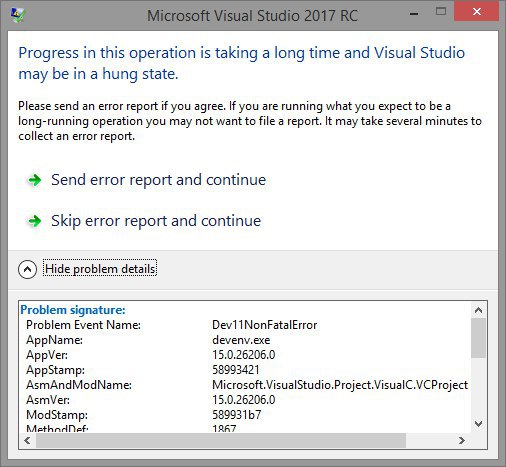Skip error report and continue
Screen dimensions: 506x467
point(156,221)
